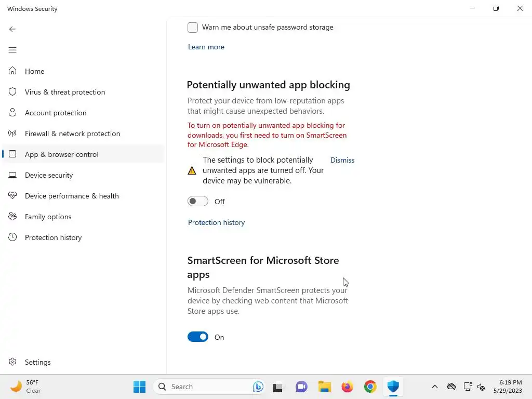Launch Firefox from the taskbar

(347, 387)
